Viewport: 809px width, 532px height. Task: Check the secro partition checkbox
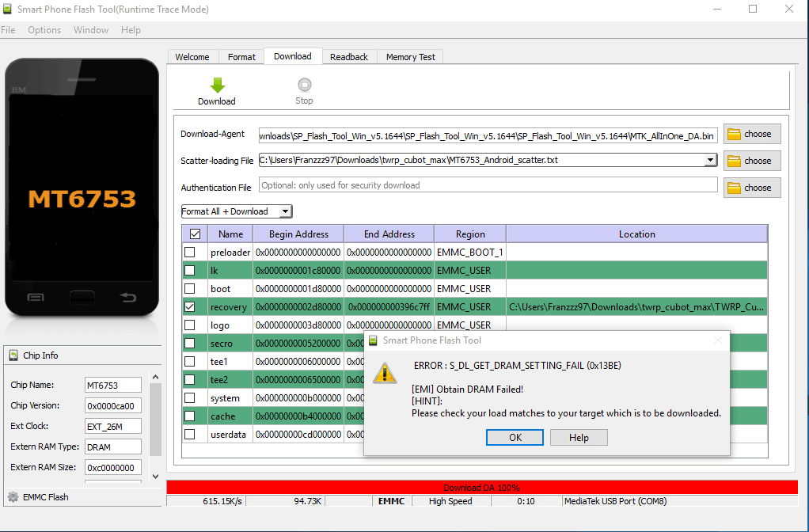(190, 343)
